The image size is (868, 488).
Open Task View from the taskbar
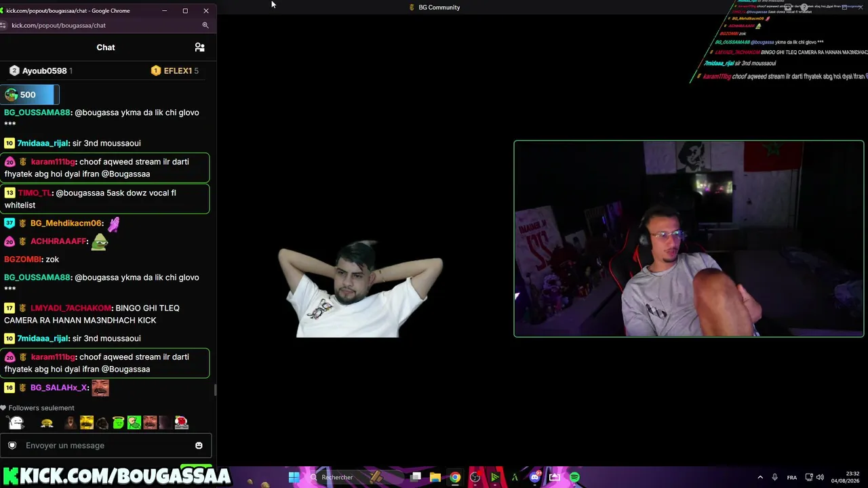pyautogui.click(x=416, y=477)
